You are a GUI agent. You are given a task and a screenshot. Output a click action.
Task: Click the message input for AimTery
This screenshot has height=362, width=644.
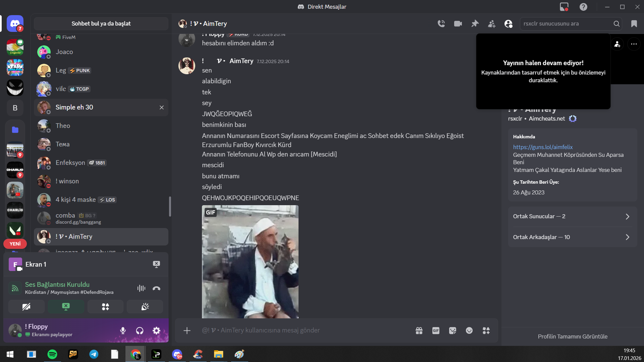click(x=305, y=330)
